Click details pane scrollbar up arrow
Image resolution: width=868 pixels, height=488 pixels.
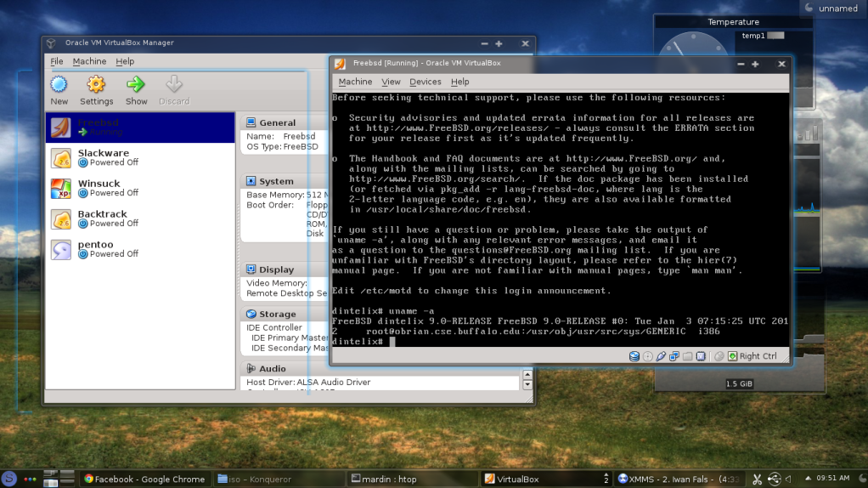coord(527,375)
